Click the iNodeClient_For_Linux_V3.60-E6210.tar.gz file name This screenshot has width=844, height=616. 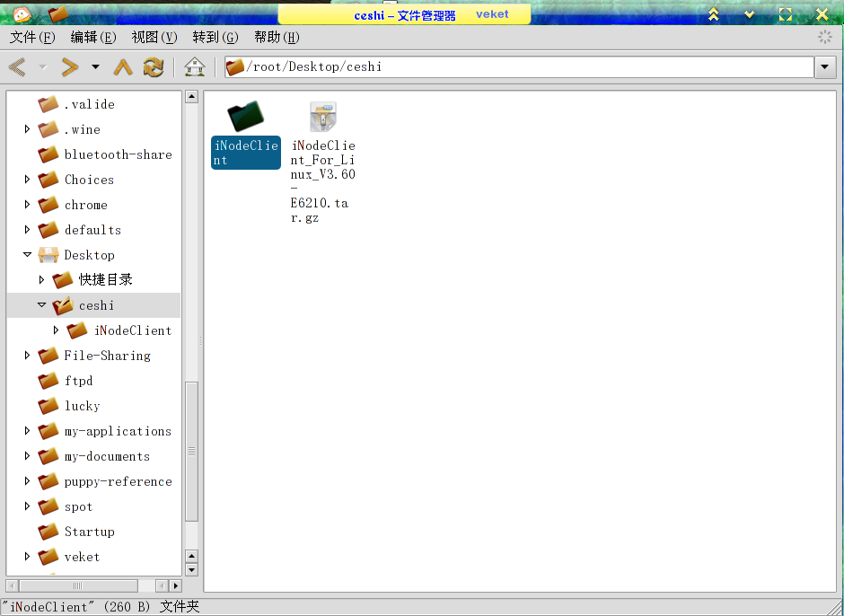tap(323, 181)
